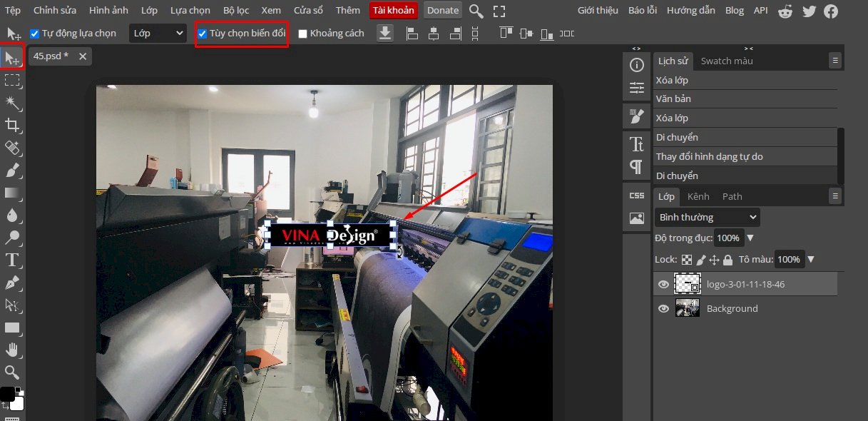Hide the Background layer eye icon
The width and height of the screenshot is (868, 421).
click(x=663, y=308)
